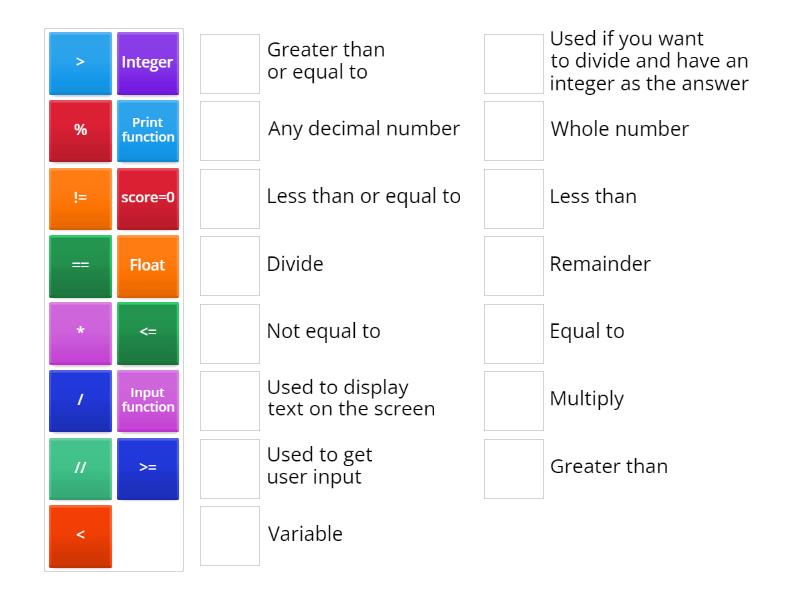Image resolution: width=800 pixels, height=600 pixels.
Task: Select the green '==' tile
Action: point(80,266)
